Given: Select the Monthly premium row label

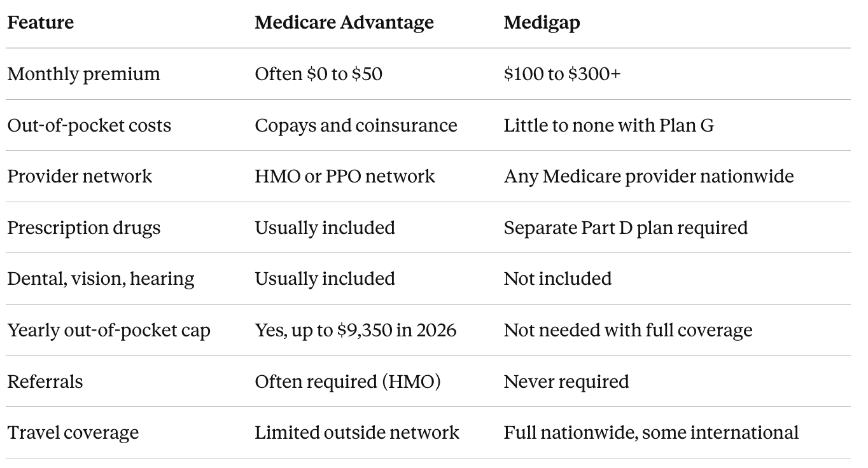Looking at the screenshot, I should coord(83,74).
